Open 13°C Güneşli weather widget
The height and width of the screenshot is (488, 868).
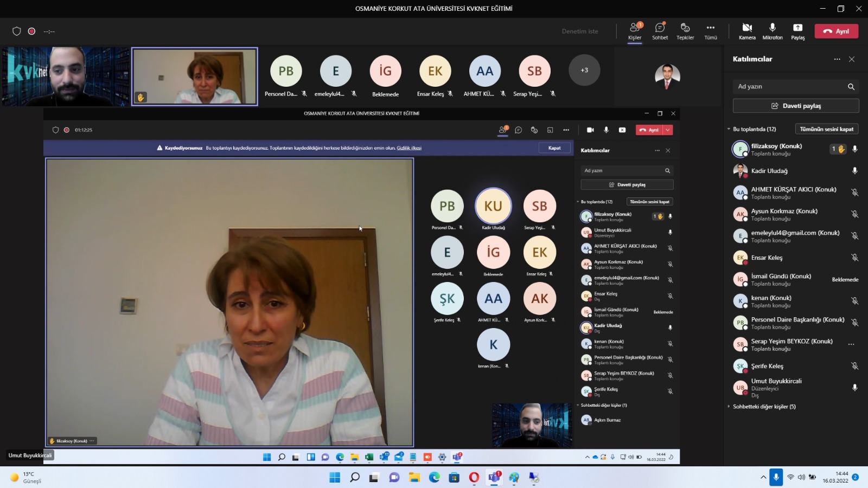(25, 477)
